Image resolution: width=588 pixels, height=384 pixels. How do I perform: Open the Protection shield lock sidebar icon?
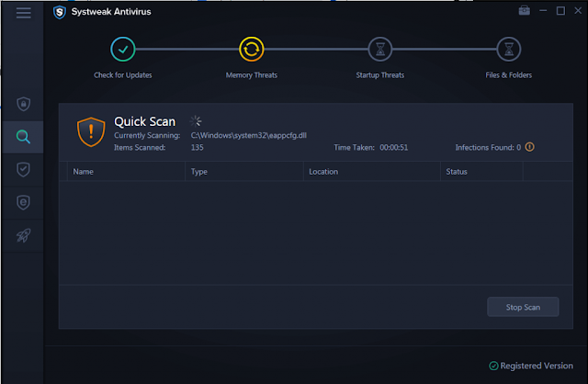pos(23,104)
